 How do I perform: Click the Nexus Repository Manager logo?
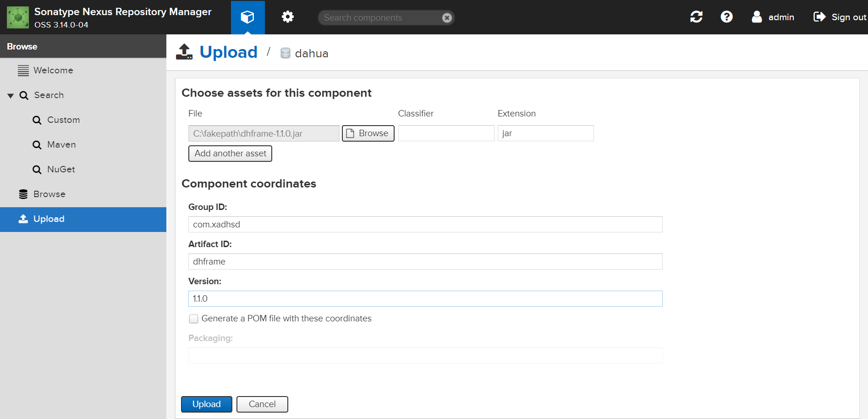click(18, 17)
